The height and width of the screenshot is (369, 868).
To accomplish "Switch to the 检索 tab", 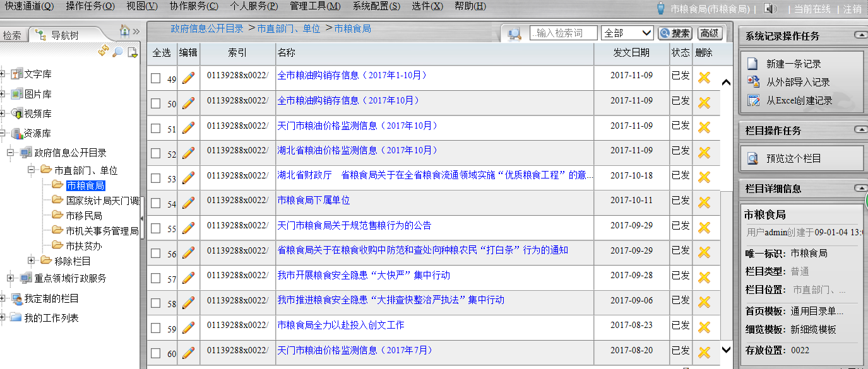I will point(13,35).
